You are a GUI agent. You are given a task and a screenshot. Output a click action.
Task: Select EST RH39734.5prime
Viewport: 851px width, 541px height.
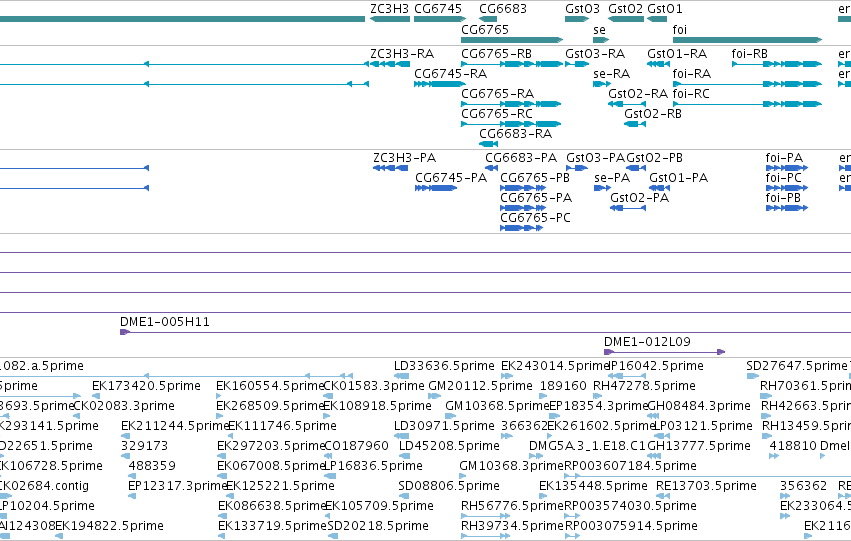(485, 536)
